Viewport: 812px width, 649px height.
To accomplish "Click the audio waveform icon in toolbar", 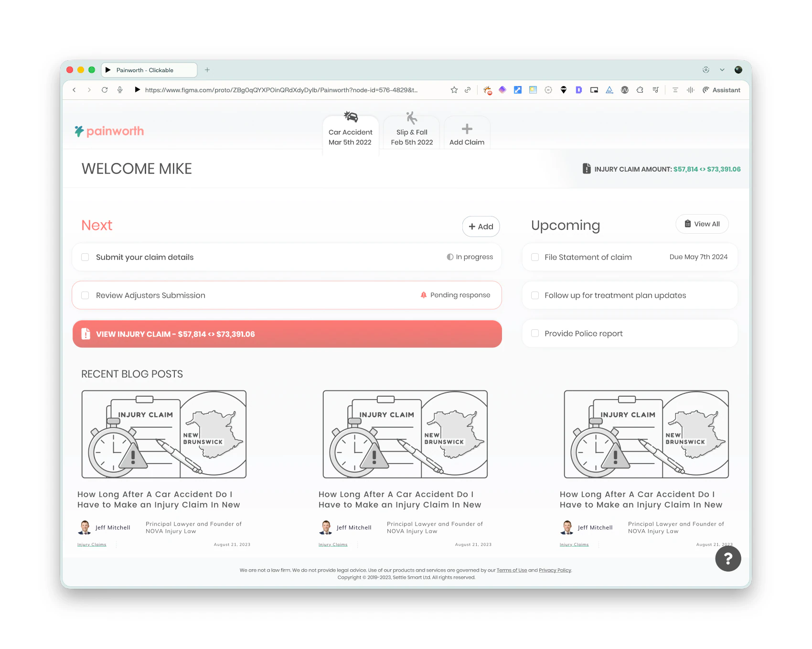I will click(x=691, y=90).
